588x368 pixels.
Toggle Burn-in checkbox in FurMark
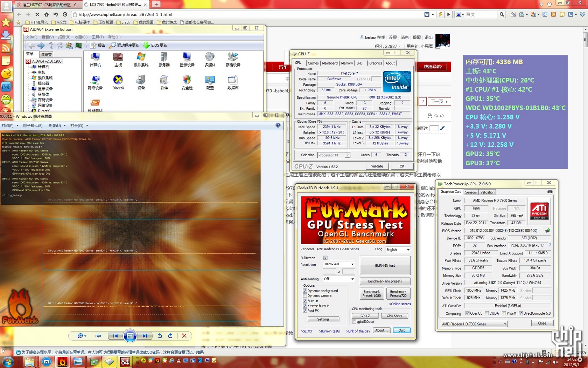point(305,301)
